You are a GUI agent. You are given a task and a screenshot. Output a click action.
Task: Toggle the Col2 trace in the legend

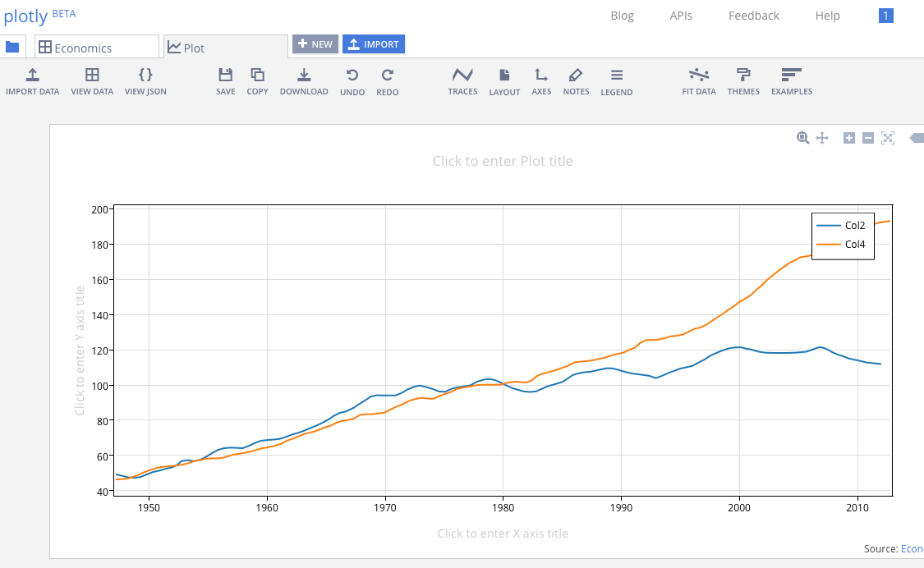coord(854,225)
